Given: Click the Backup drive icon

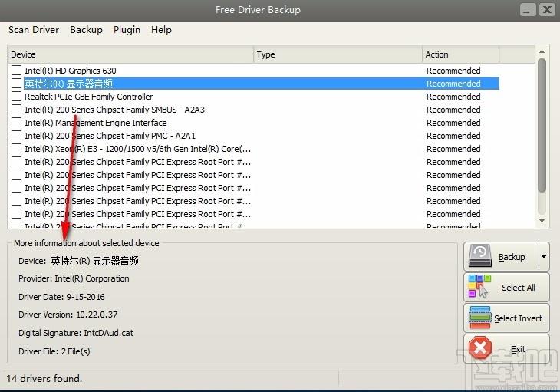Looking at the screenshot, I should pos(480,256).
